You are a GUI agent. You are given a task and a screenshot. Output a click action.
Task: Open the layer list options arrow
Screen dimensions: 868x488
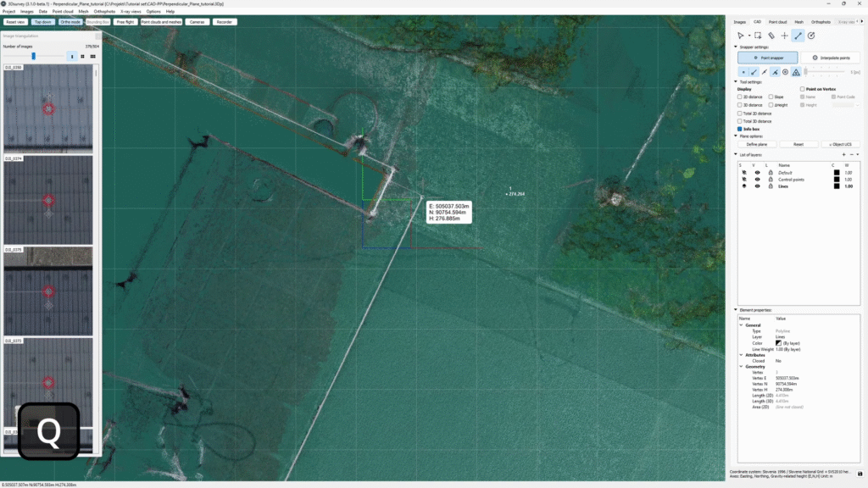[x=858, y=155]
